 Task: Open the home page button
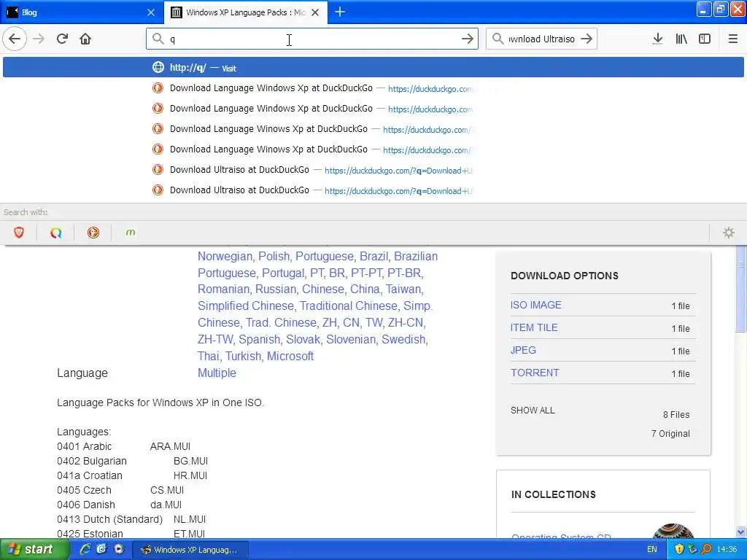pos(85,39)
